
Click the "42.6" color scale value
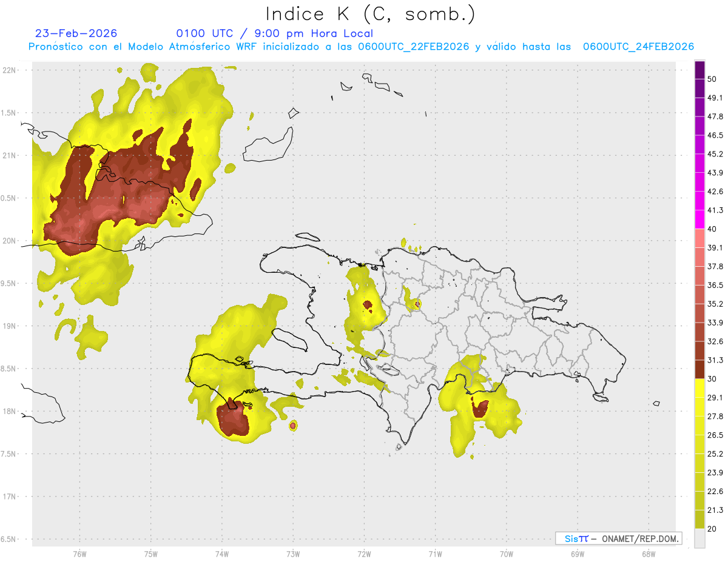click(715, 192)
